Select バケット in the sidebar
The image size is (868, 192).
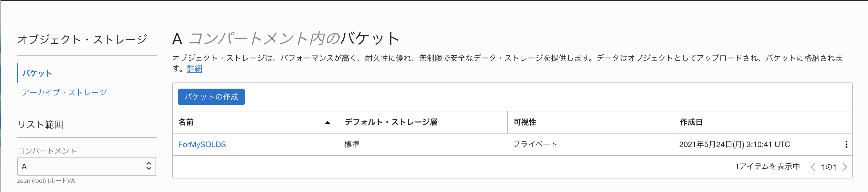(x=37, y=73)
